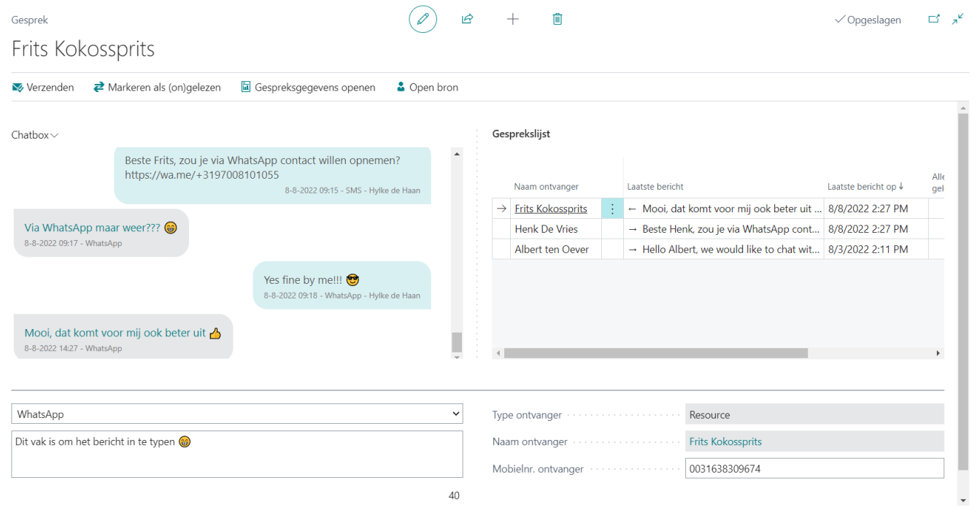
Task: Click Open bron action
Action: [x=427, y=88]
